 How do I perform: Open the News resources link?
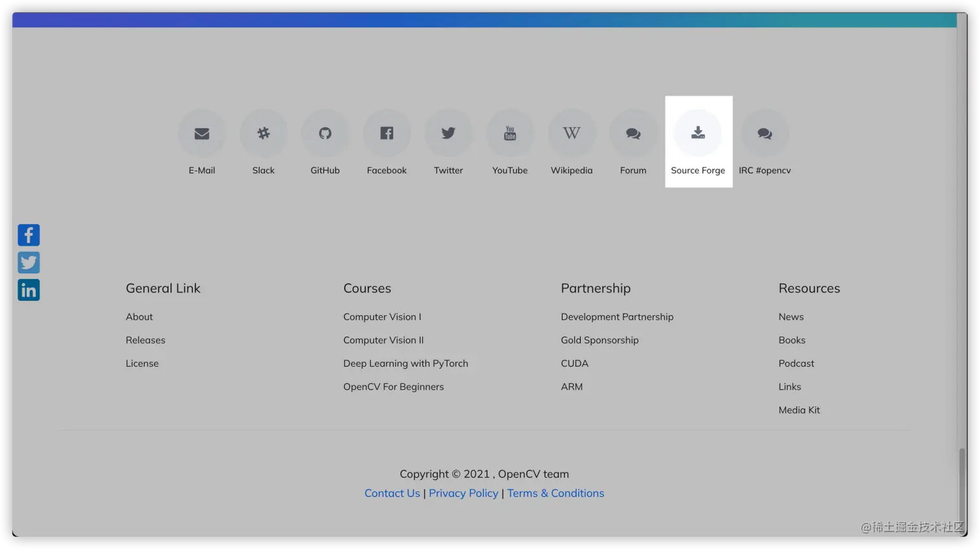(791, 317)
